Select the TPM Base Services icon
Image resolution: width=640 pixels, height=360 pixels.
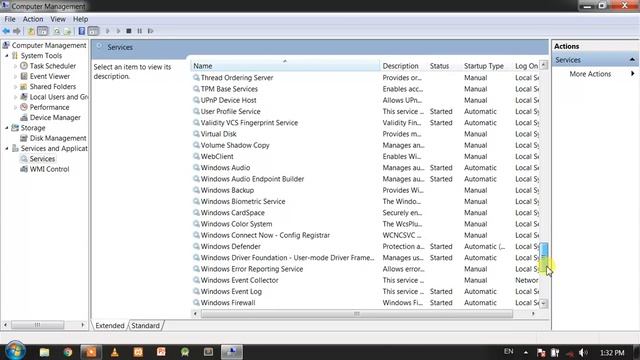point(196,89)
